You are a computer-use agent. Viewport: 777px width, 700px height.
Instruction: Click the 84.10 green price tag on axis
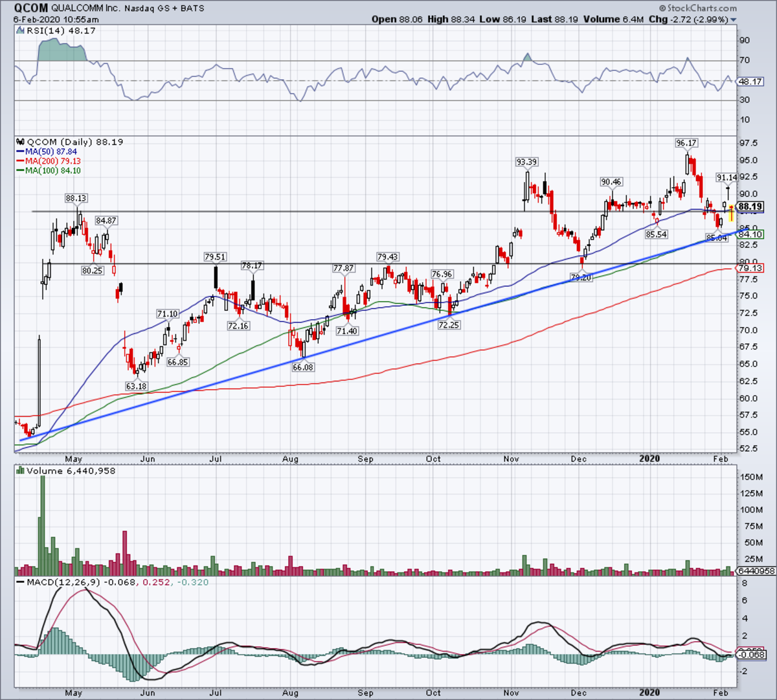[751, 234]
